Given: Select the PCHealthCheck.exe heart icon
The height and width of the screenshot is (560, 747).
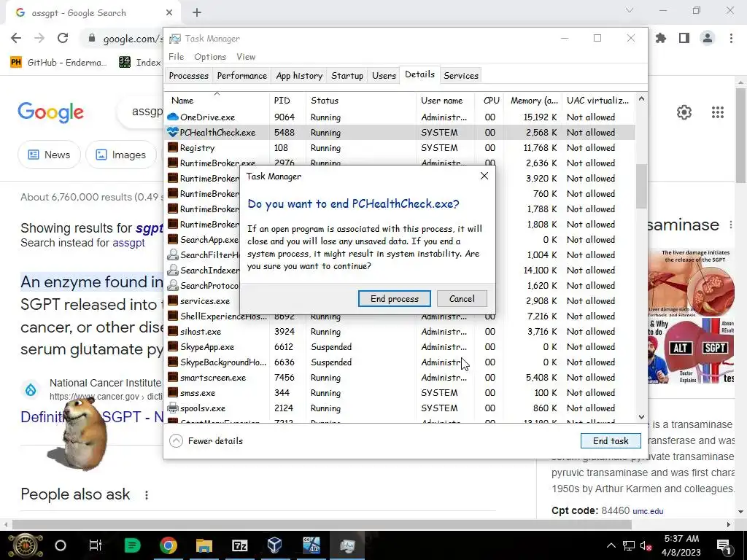Looking at the screenshot, I should (173, 133).
